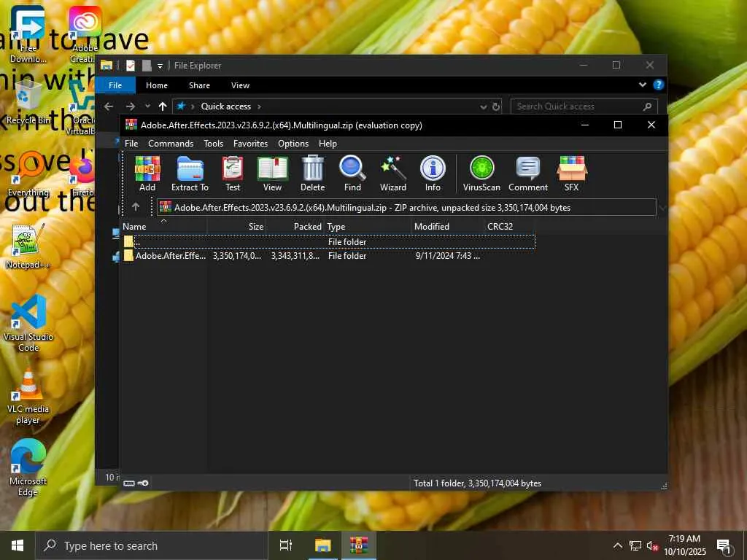Show archive Info
This screenshot has width=747, height=560.
coord(433,174)
